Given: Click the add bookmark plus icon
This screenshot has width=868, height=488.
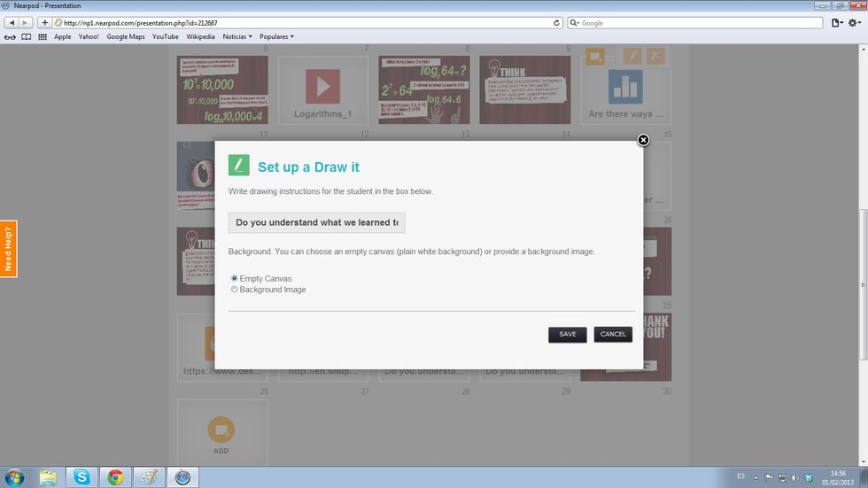Looking at the screenshot, I should point(44,23).
